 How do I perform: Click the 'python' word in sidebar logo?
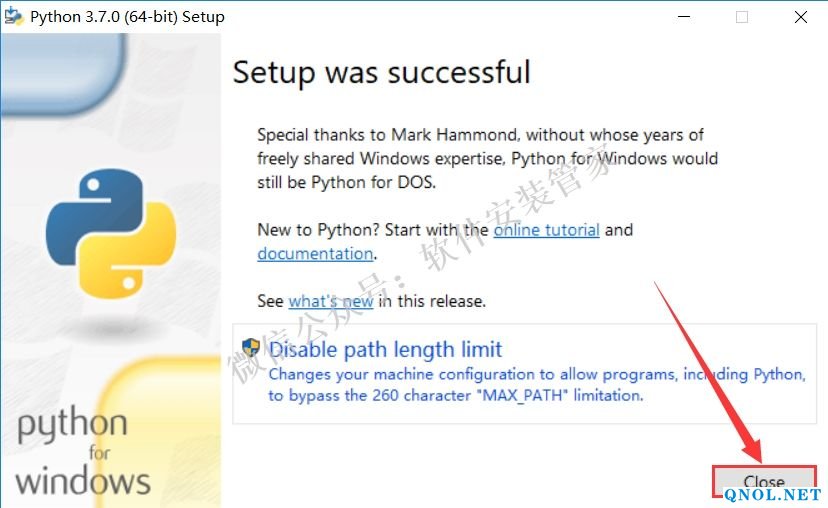point(72,426)
